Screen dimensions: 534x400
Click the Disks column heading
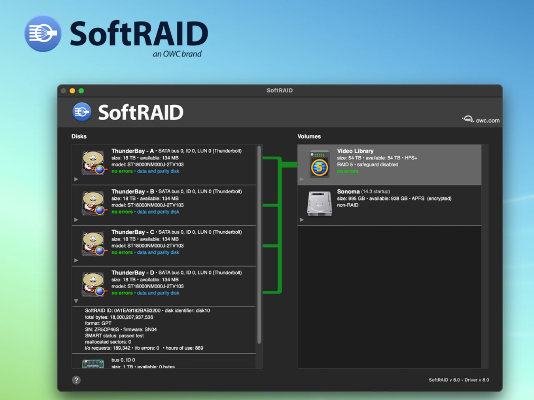[79, 136]
